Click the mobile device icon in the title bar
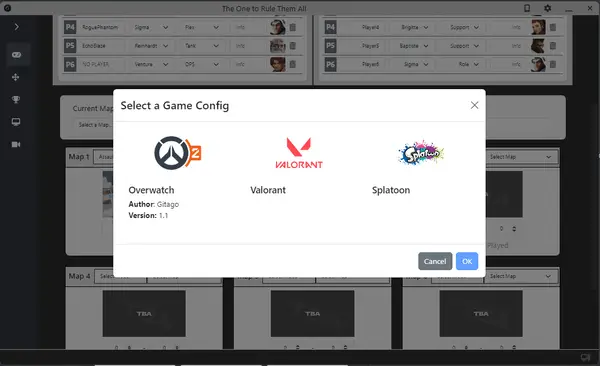This screenshot has height=366, width=600. [527, 8]
